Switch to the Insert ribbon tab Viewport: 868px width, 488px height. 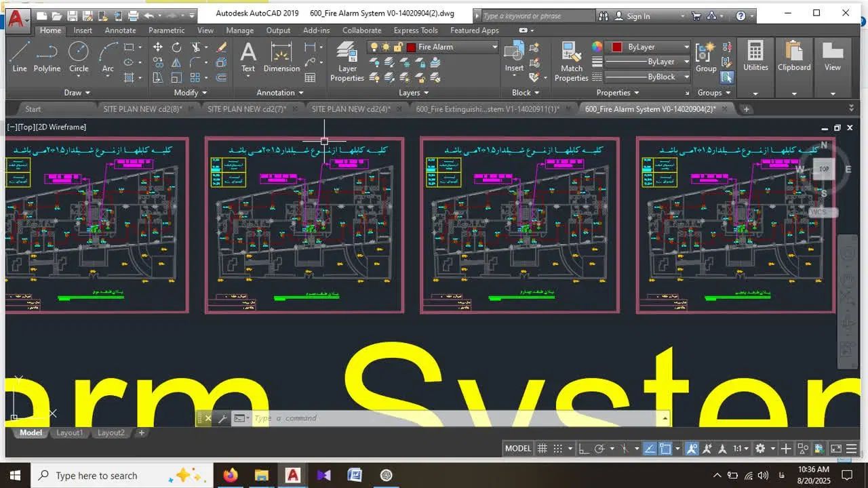(83, 30)
